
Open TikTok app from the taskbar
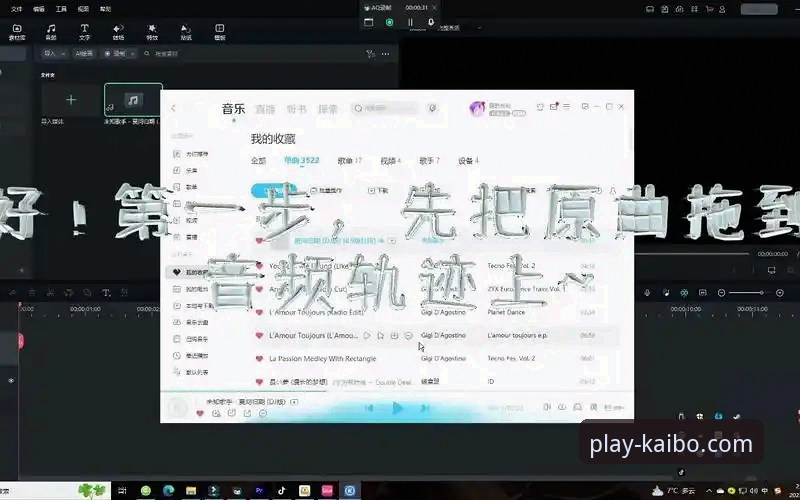tap(282, 491)
